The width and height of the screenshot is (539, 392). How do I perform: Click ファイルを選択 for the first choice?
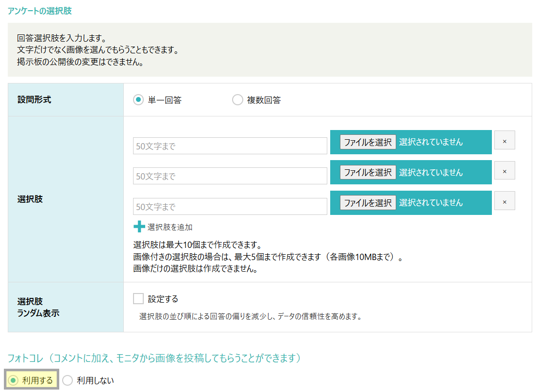368,142
